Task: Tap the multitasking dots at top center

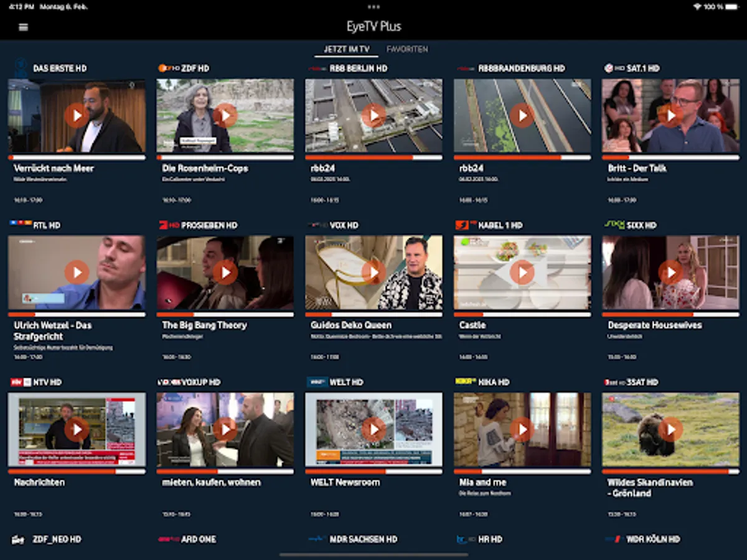Action: coord(374,7)
